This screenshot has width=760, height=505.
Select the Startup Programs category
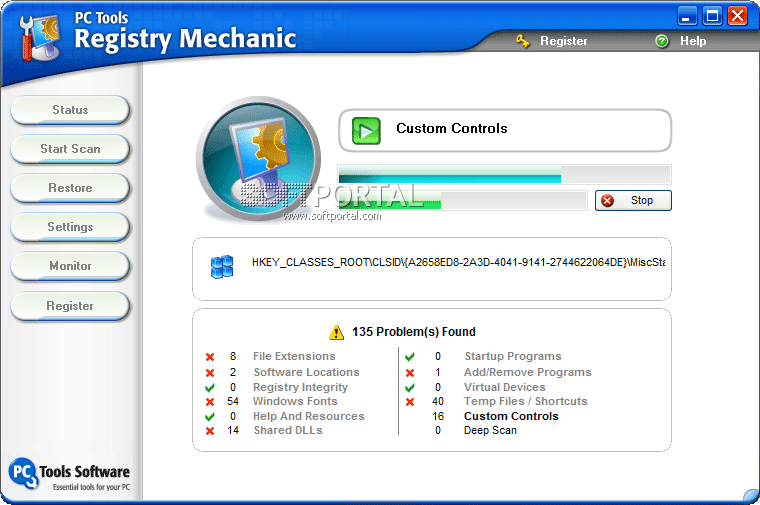[513, 356]
